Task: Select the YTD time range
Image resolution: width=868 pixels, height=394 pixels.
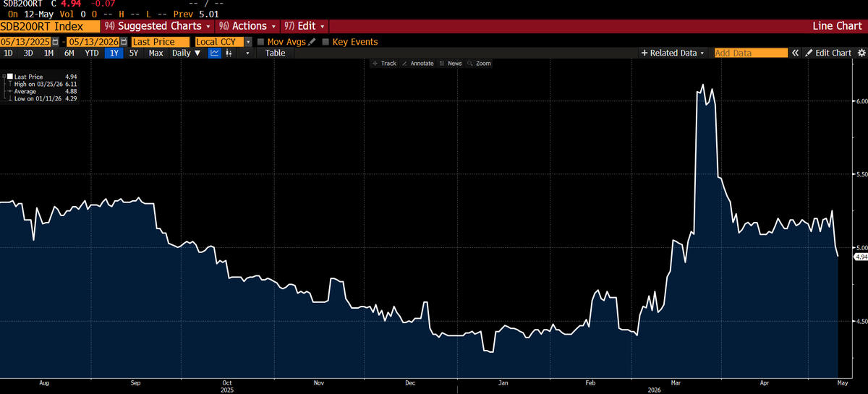Action: [92, 53]
